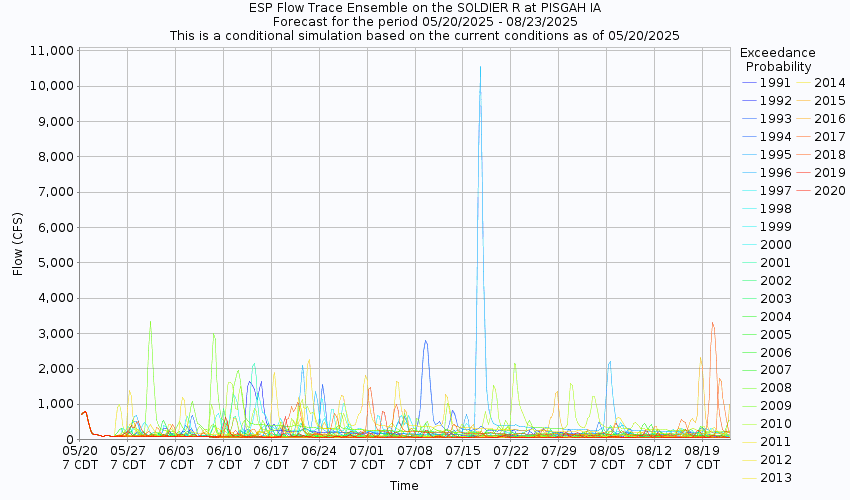The image size is (850, 500).
Task: Click the 'Exceedance Probability' legend heading
Action: click(x=778, y=60)
